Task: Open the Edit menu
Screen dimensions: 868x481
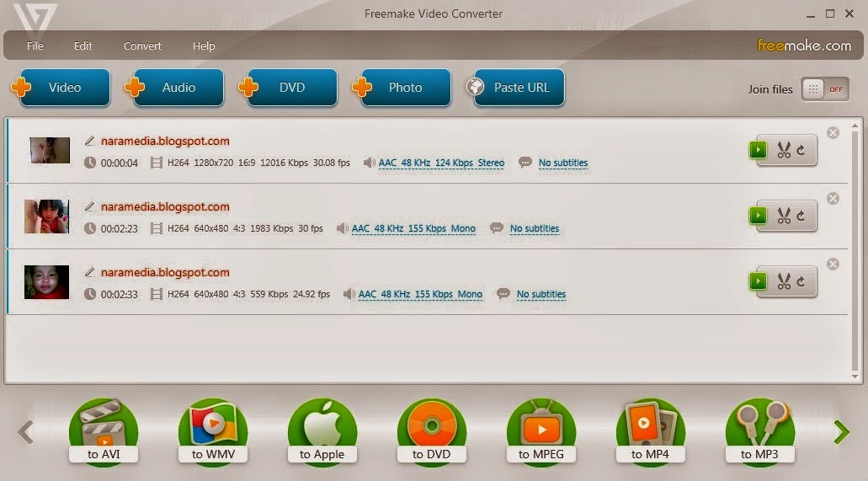Action: [83, 46]
